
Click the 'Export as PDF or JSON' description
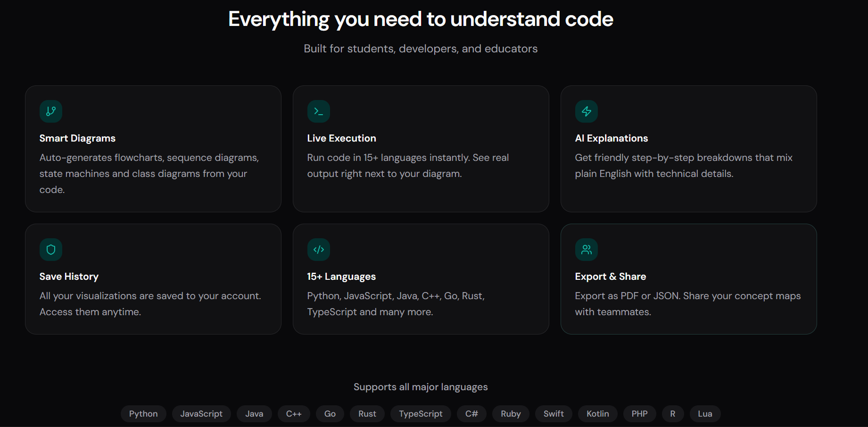(688, 304)
